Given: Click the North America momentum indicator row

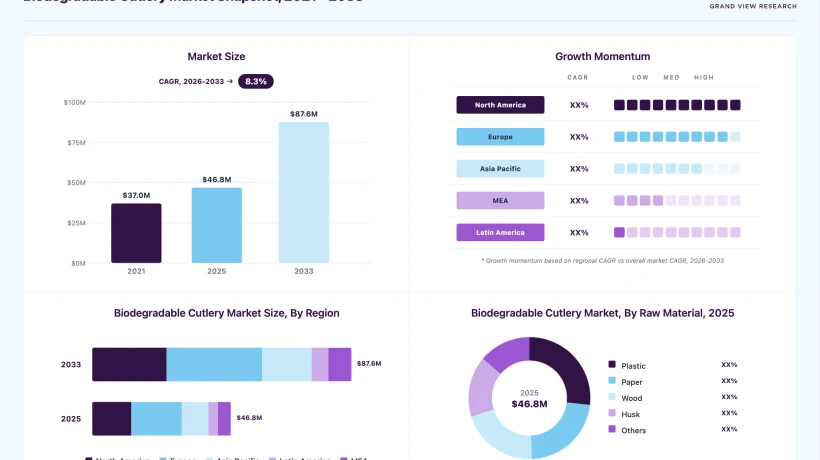Looking at the screenshot, I should point(677,105).
